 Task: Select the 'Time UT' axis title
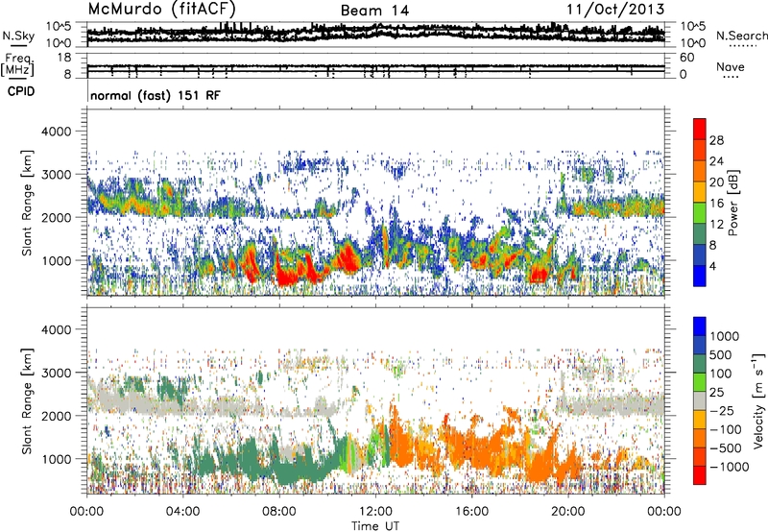coord(375,526)
